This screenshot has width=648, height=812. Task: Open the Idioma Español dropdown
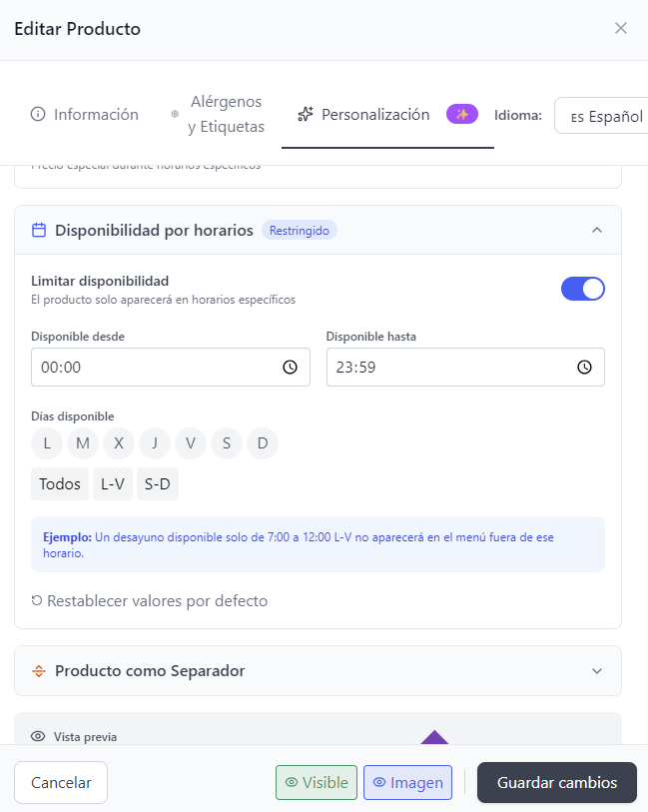click(601, 116)
